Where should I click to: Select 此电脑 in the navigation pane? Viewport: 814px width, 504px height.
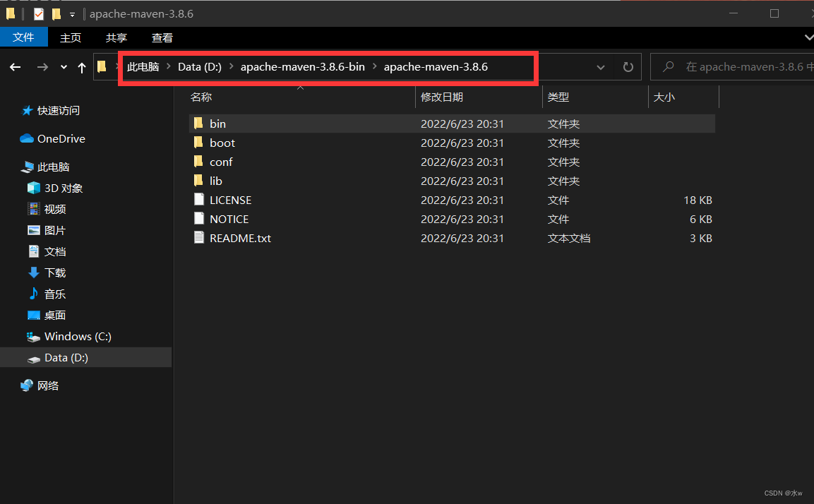pos(54,167)
